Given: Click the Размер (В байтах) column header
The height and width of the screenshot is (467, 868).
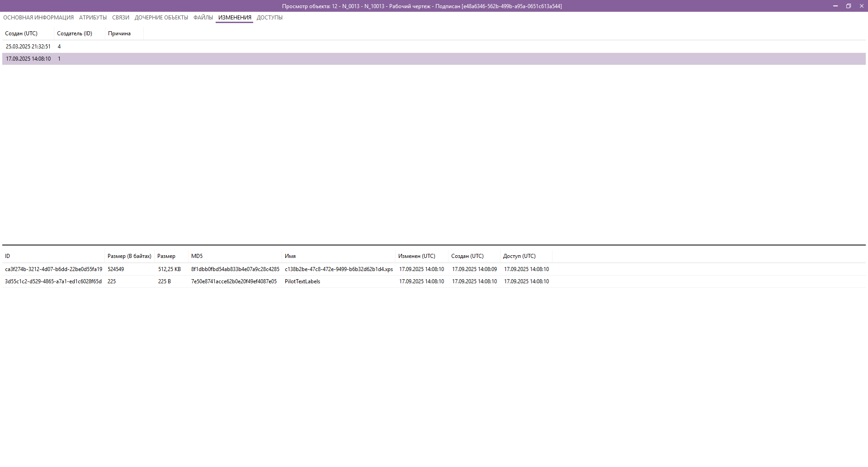Looking at the screenshot, I should tap(129, 256).
